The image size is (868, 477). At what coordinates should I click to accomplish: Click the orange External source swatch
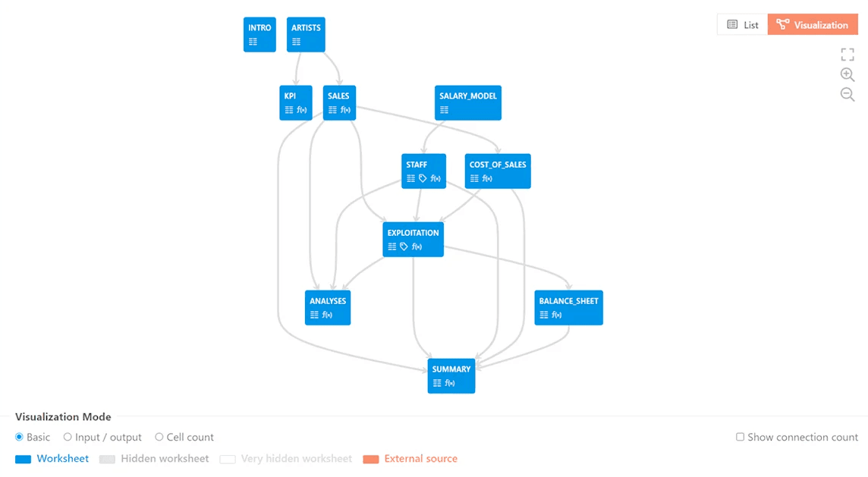[370, 460]
